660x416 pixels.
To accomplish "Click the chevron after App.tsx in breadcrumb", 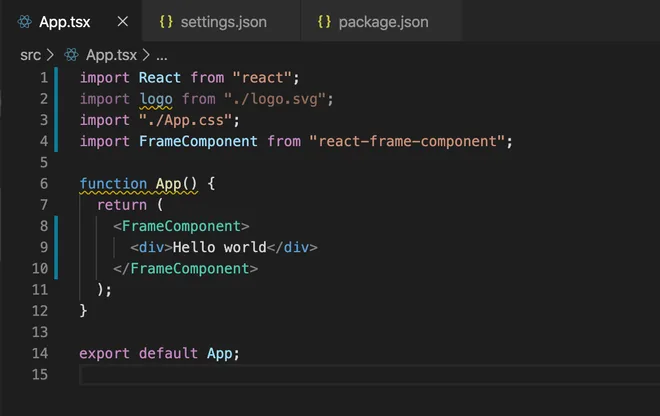I will tap(146, 55).
